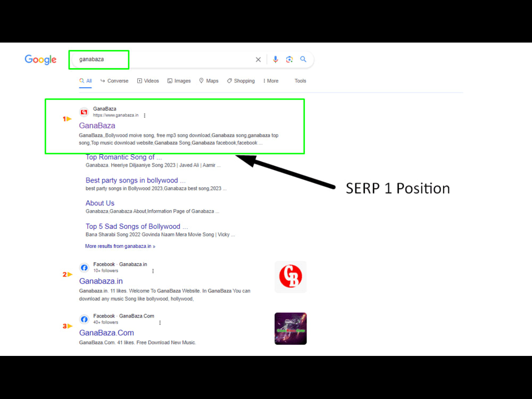Click the Bana Sharabi Song 2022 snippet

tap(160, 235)
